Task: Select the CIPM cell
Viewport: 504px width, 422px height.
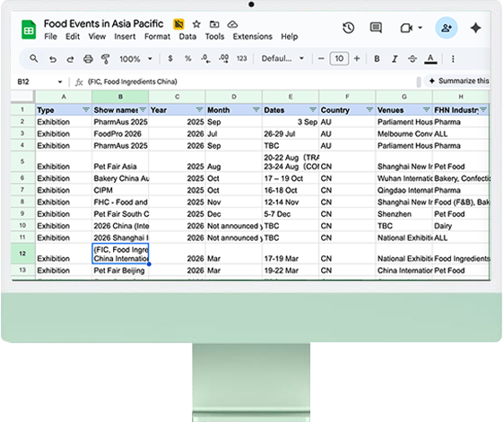Action: pyautogui.click(x=120, y=190)
